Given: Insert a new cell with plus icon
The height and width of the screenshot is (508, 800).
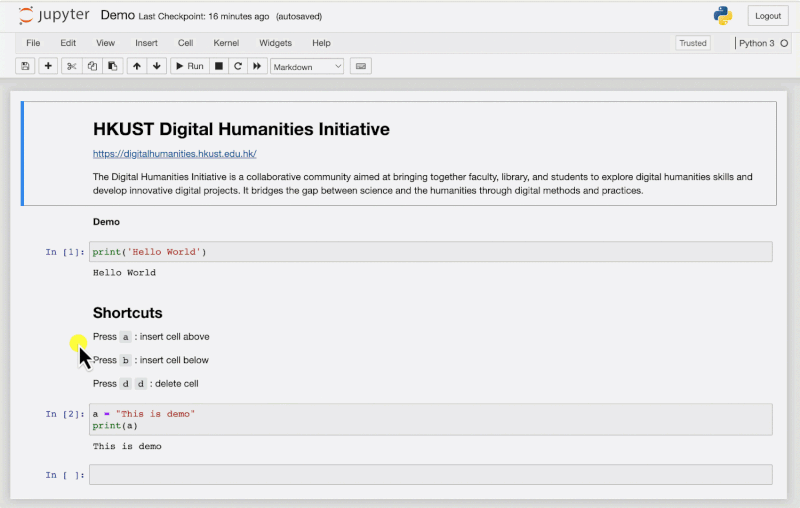Looking at the screenshot, I should [48, 66].
